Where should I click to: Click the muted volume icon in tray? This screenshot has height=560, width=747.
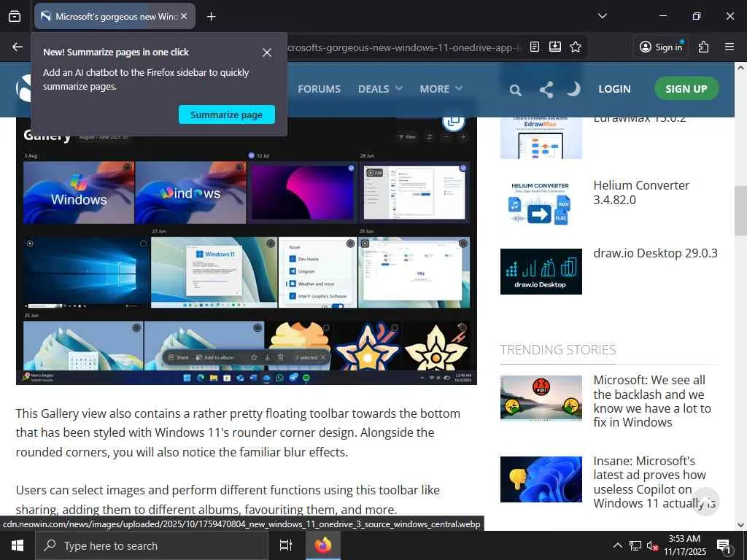(652, 545)
